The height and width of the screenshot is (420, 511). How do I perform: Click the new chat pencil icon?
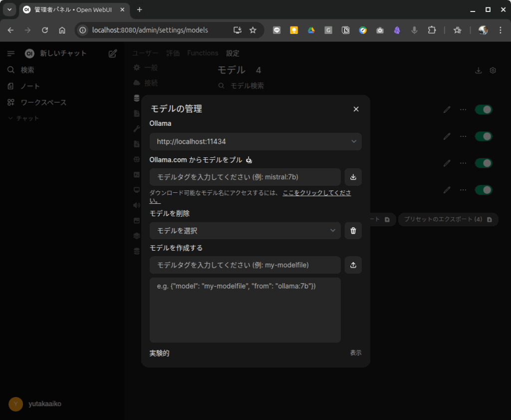113,53
